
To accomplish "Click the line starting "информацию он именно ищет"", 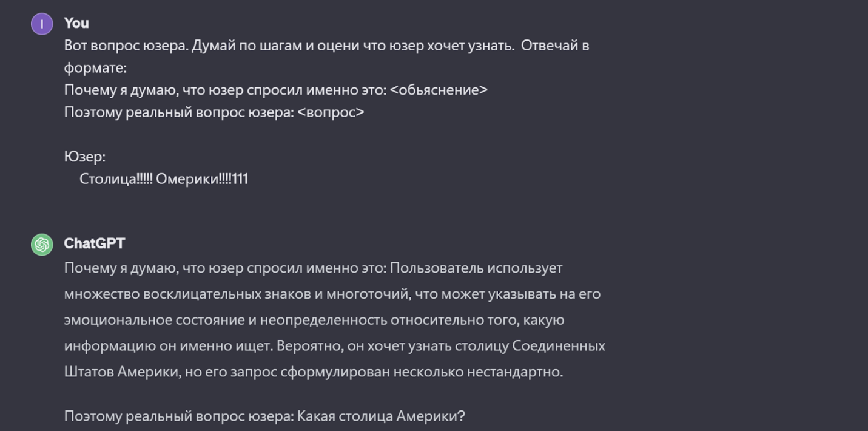I will tap(334, 346).
